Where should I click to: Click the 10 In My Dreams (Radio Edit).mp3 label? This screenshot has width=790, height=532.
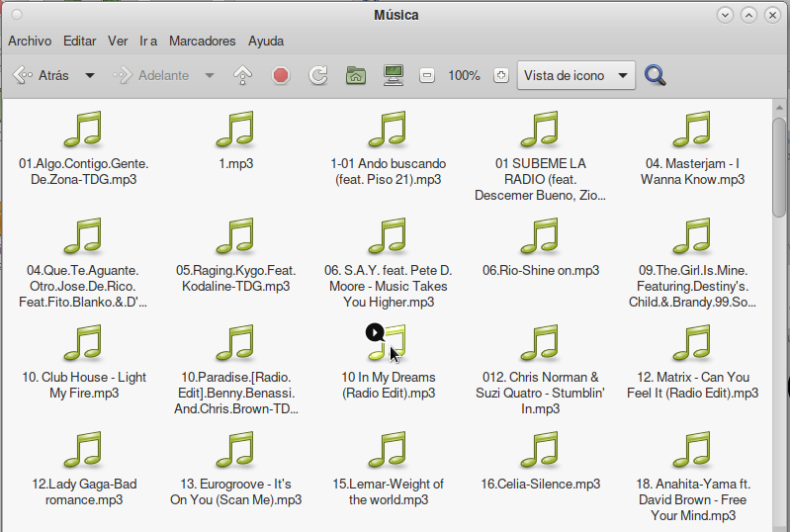(388, 386)
